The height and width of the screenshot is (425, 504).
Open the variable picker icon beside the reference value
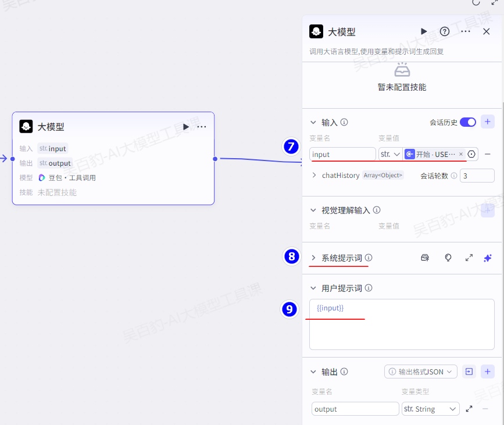[x=471, y=154]
